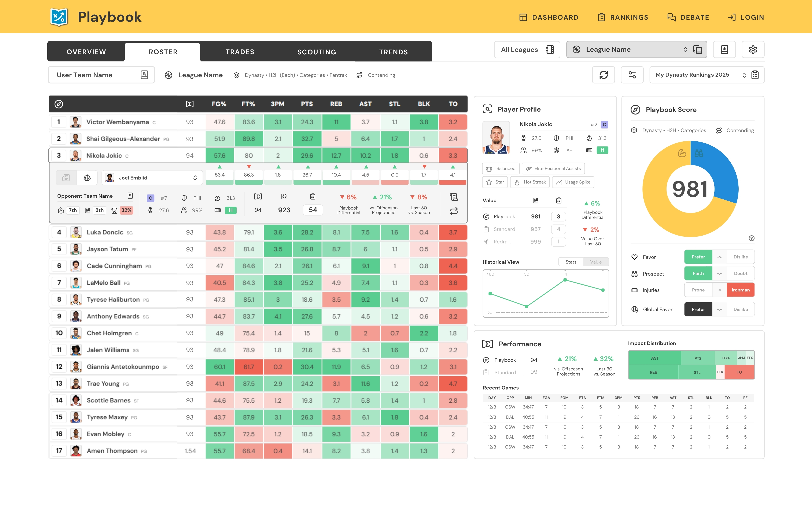
Task: Switch to the Trends tab
Action: [x=393, y=52]
